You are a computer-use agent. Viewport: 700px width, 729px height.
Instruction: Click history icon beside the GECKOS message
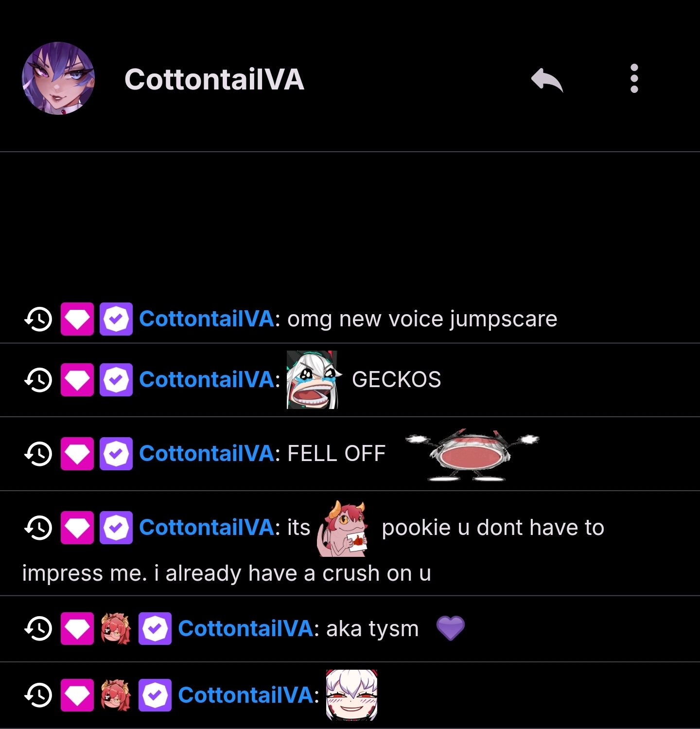[x=38, y=380]
